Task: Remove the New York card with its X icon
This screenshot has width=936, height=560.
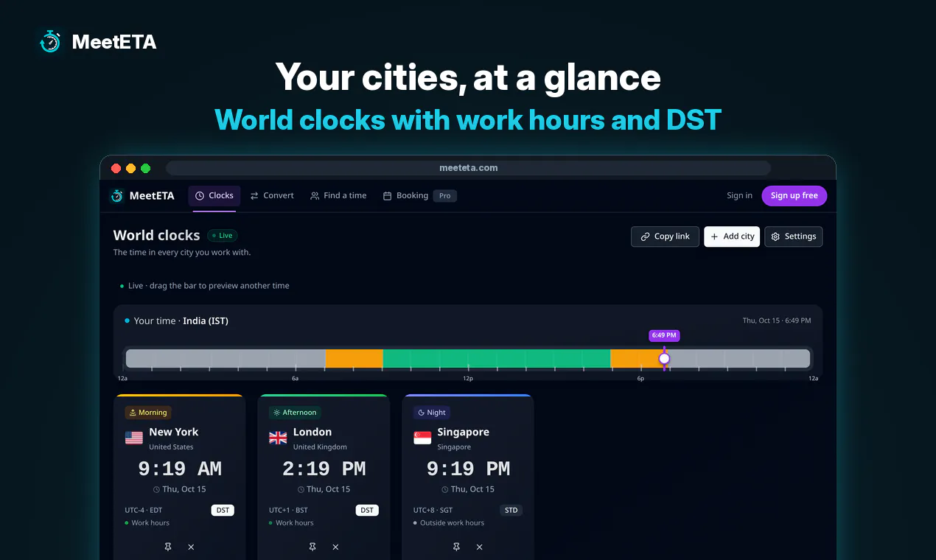Action: tap(191, 547)
